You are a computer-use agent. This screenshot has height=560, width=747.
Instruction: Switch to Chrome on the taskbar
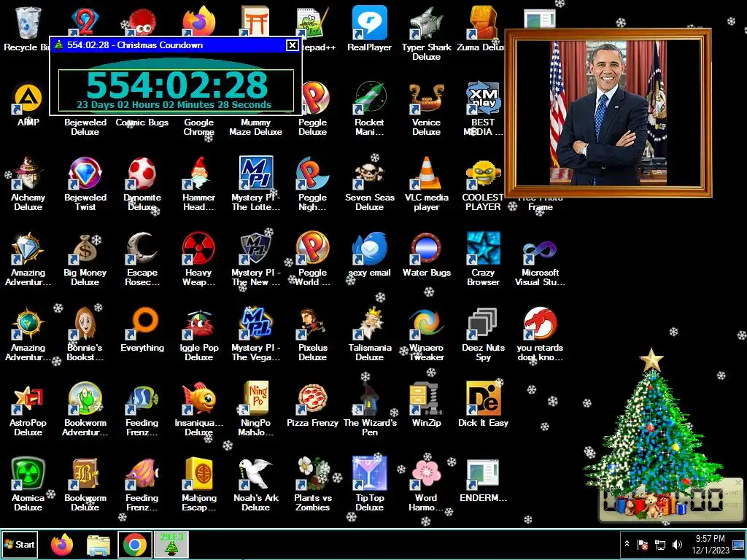click(135, 545)
